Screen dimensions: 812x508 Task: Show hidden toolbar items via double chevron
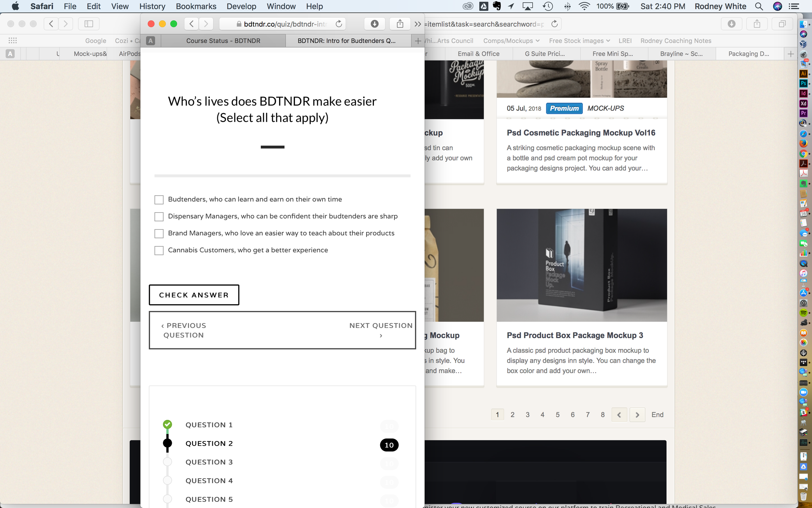click(418, 24)
